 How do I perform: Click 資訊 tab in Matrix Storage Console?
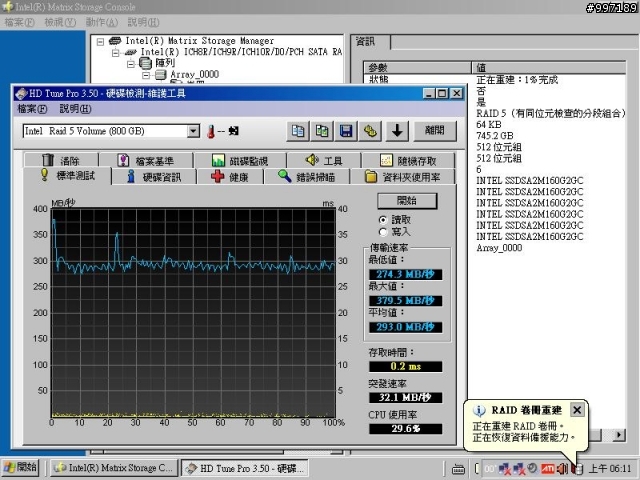pos(371,42)
